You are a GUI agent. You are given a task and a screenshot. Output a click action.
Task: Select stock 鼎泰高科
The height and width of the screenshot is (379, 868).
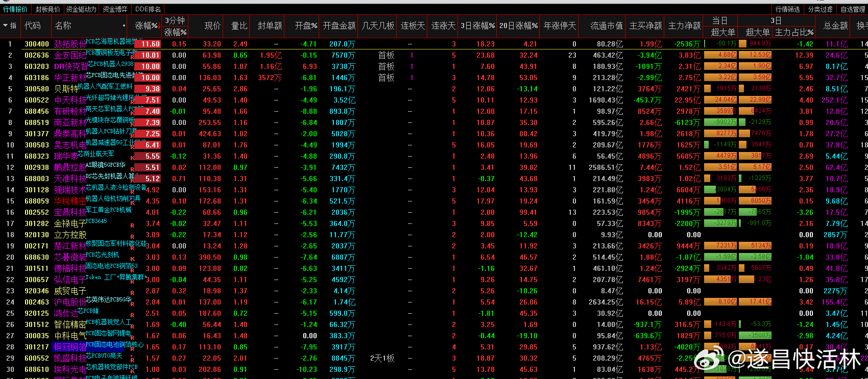70,134
